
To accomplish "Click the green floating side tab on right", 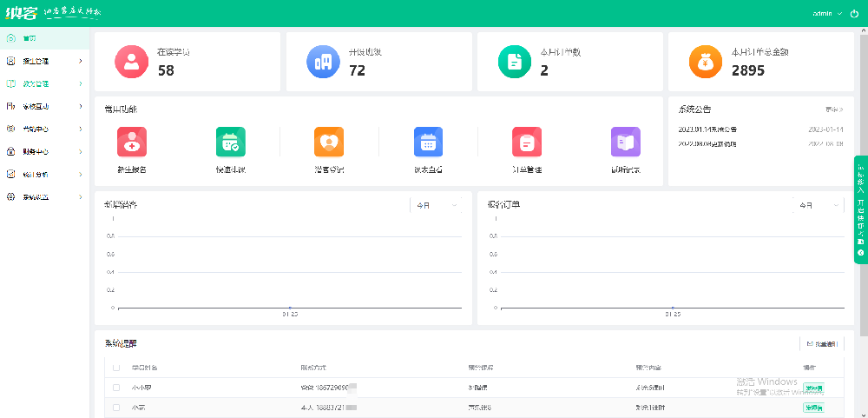I will (861, 210).
